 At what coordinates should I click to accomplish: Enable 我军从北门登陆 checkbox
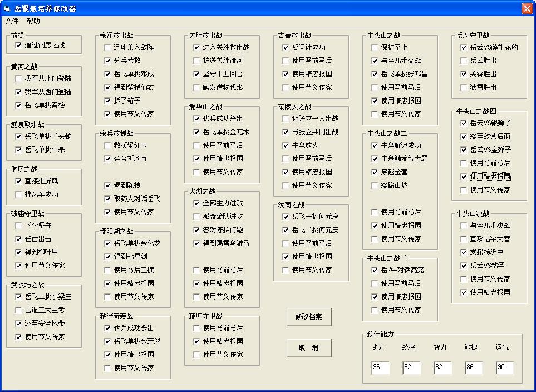click(18, 79)
